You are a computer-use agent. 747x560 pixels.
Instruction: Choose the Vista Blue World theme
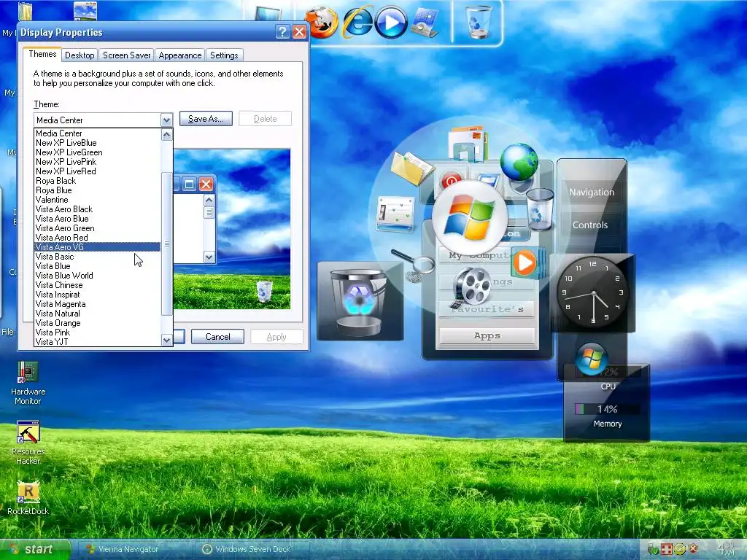pyautogui.click(x=97, y=275)
